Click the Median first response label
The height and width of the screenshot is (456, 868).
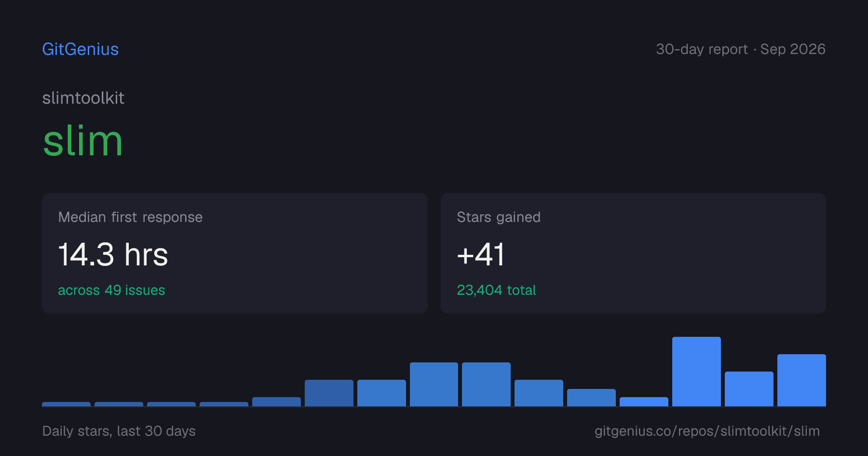coord(130,217)
